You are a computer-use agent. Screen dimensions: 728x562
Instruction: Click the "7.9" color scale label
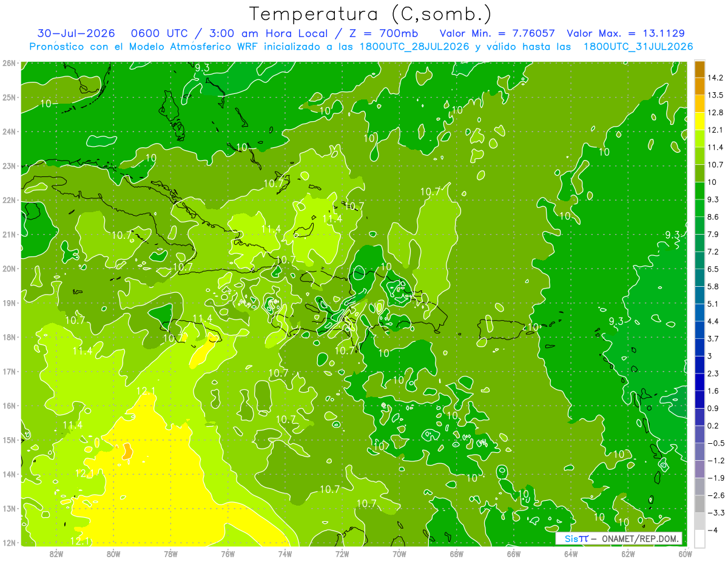[x=713, y=235]
